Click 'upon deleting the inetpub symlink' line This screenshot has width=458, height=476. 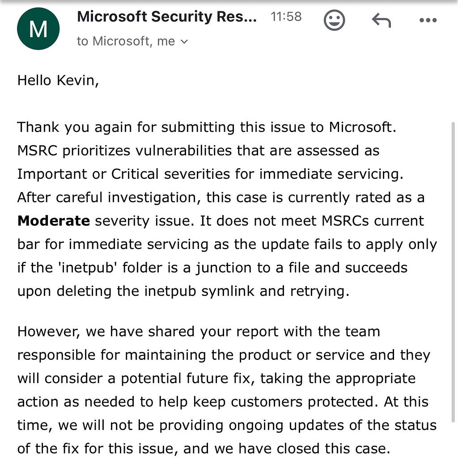(x=183, y=291)
